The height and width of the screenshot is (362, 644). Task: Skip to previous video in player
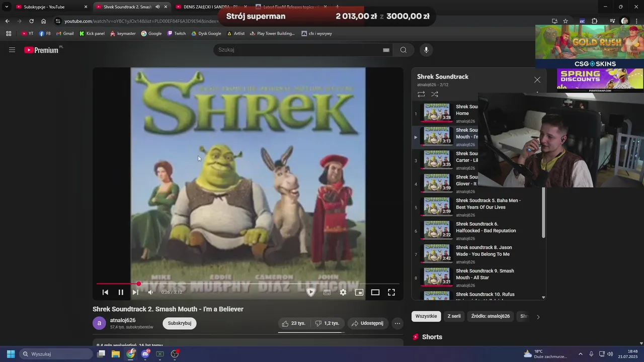click(x=105, y=292)
